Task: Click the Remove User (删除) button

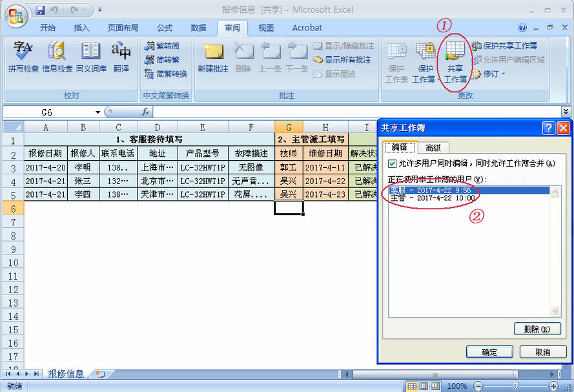Action: click(x=537, y=329)
